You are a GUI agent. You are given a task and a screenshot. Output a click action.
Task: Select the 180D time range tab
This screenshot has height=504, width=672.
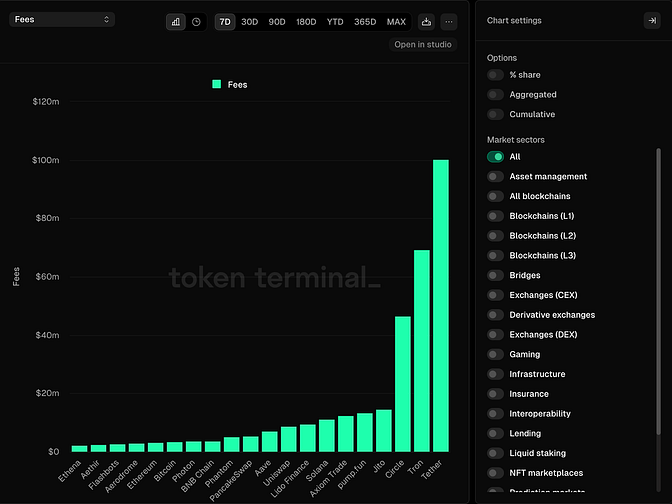[x=306, y=22]
